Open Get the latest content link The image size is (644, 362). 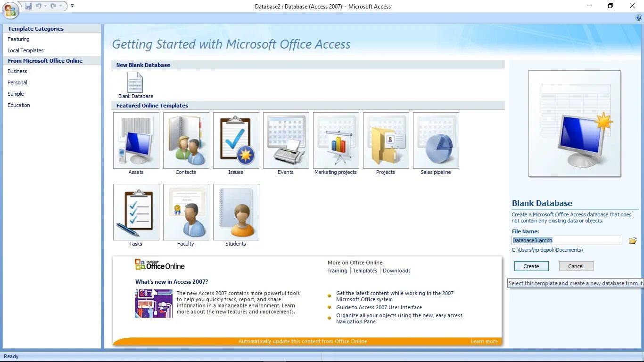point(395,296)
